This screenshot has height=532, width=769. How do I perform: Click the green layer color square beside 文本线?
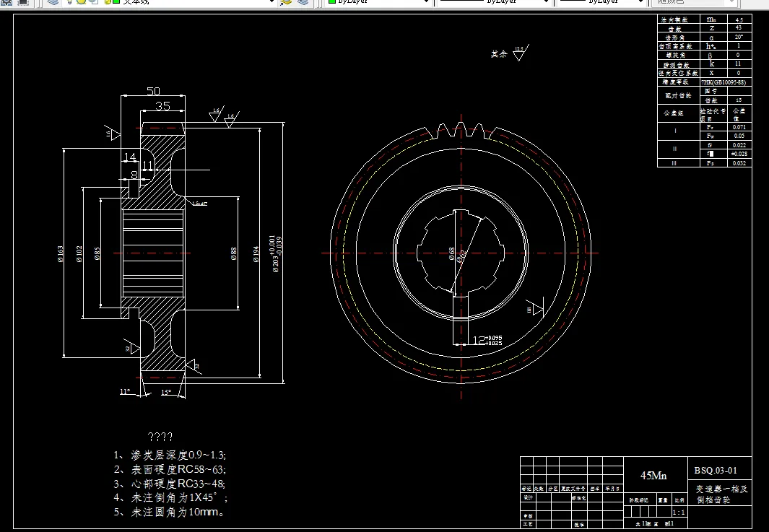pos(116,1)
